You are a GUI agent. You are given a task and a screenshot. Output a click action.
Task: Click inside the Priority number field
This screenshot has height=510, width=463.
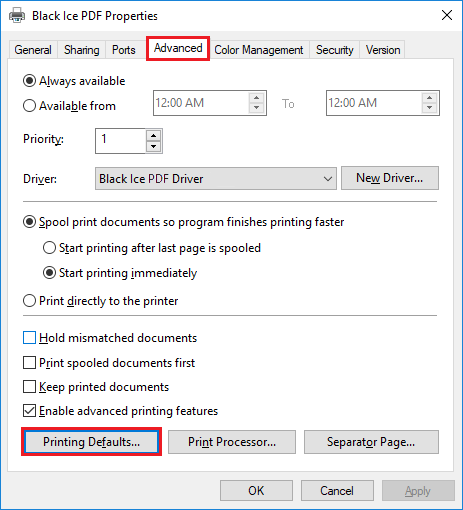coord(121,141)
